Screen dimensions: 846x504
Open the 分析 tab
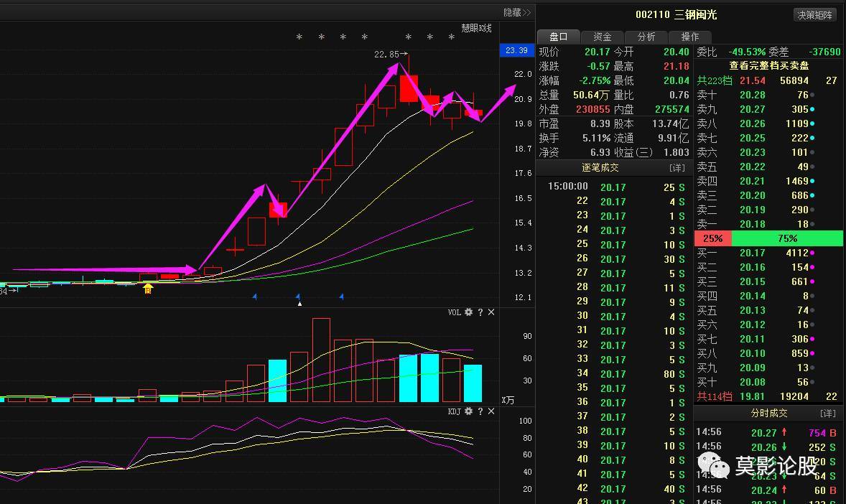[x=646, y=37]
